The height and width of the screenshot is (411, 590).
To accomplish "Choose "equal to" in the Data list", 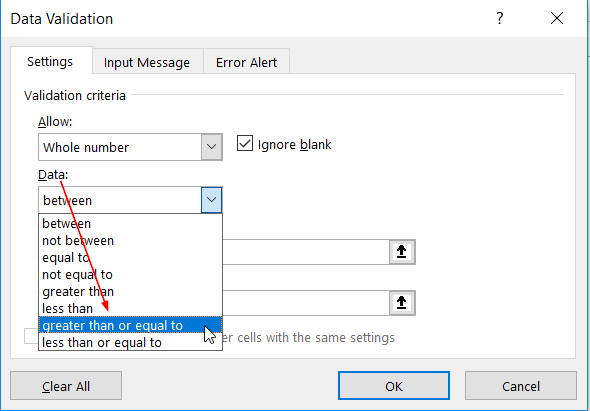I will pyautogui.click(x=130, y=257).
